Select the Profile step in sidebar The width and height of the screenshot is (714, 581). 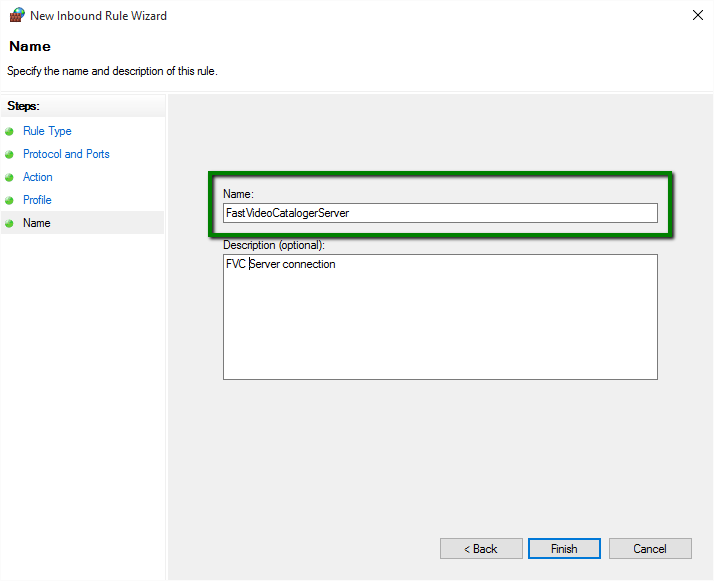37,200
